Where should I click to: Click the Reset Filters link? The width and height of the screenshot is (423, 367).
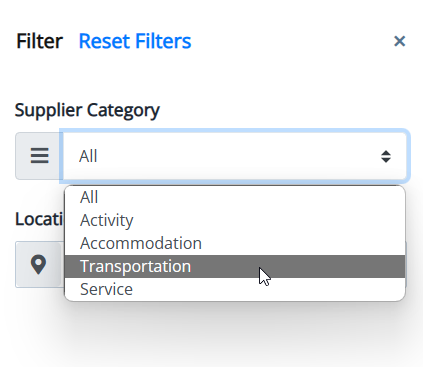pyautogui.click(x=135, y=41)
